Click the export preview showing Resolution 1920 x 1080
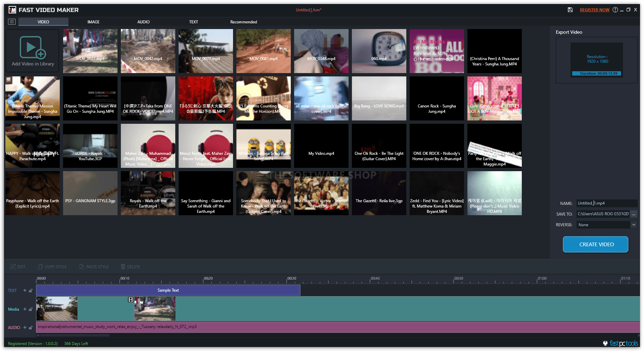The height and width of the screenshot is (351, 644). point(597,60)
